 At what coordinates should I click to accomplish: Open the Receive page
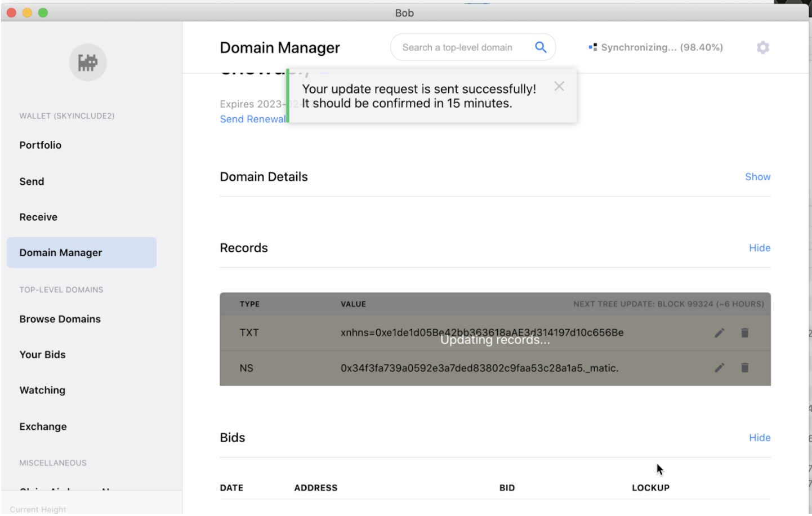click(38, 217)
